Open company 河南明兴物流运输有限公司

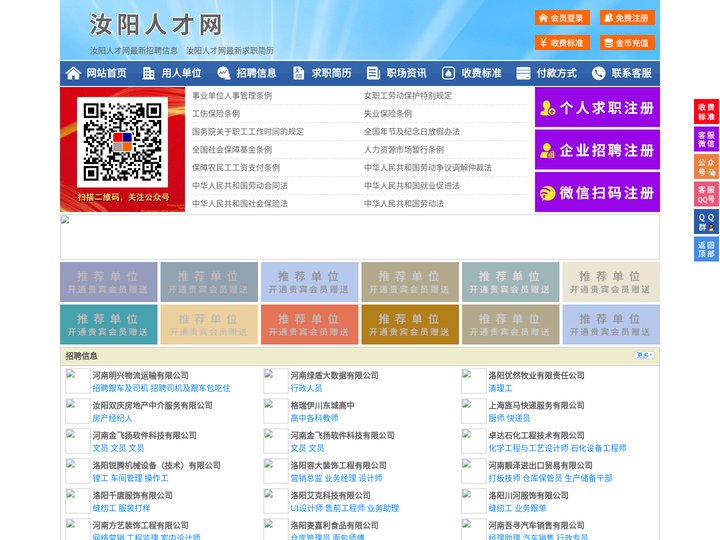pyautogui.click(x=141, y=375)
